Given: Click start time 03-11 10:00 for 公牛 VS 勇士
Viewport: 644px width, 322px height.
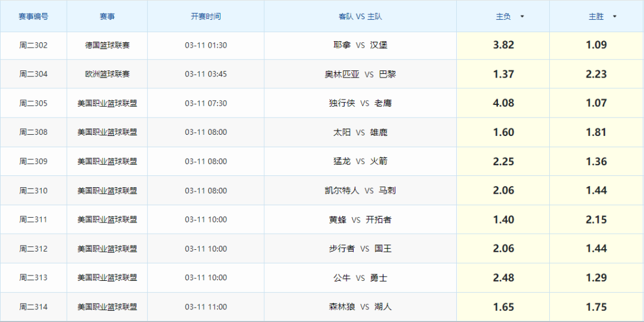Looking at the screenshot, I should (x=206, y=278).
